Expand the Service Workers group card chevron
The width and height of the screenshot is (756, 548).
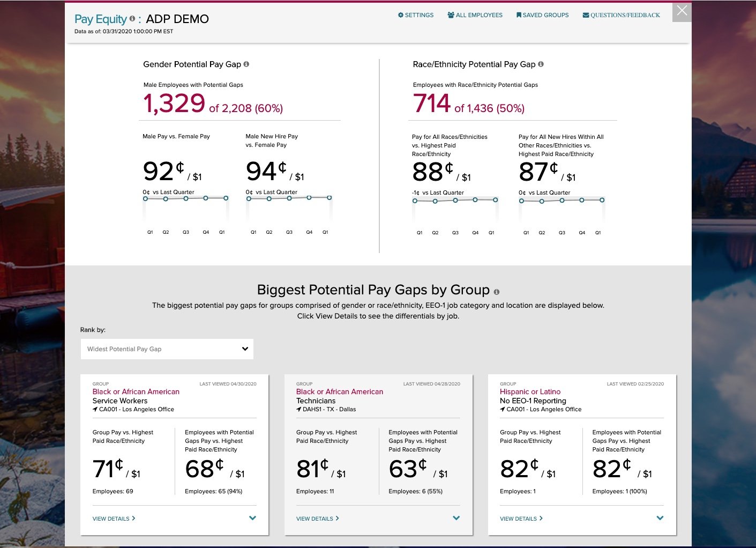[253, 518]
